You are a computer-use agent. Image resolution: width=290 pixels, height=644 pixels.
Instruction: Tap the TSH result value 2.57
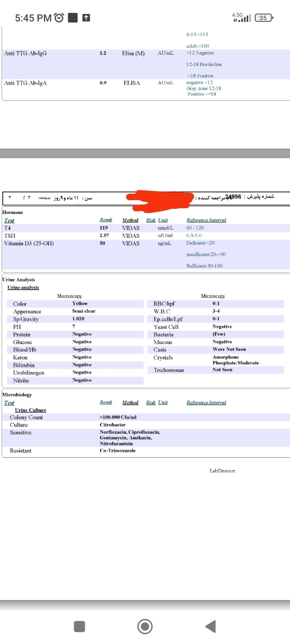click(104, 236)
